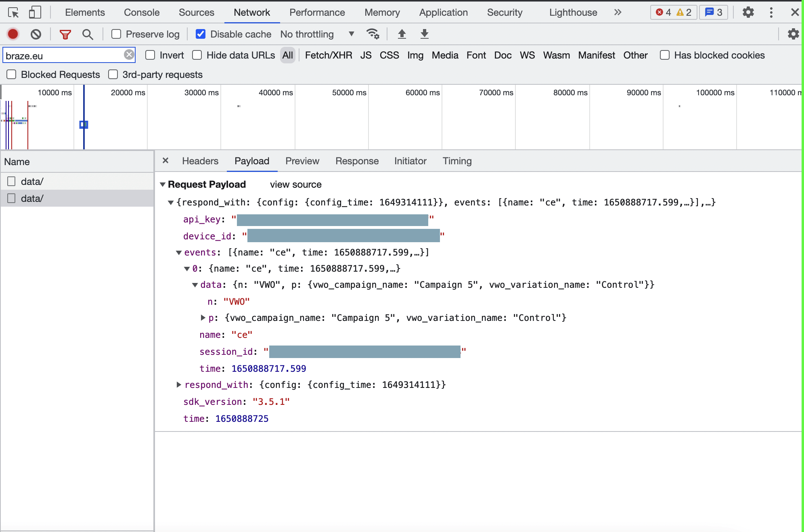Expand the respond_with config node
Viewport: 804px width, 532px height.
[179, 385]
